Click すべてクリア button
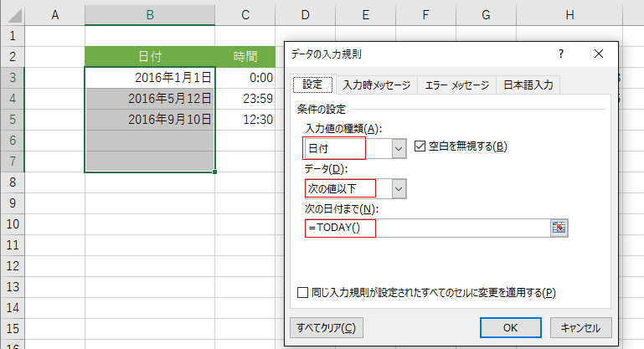 326,327
